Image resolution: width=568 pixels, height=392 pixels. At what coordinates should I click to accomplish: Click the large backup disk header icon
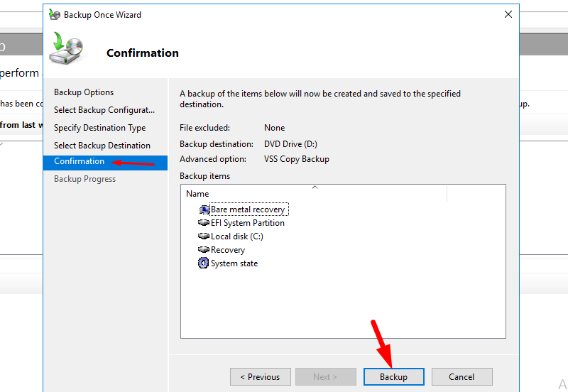67,50
